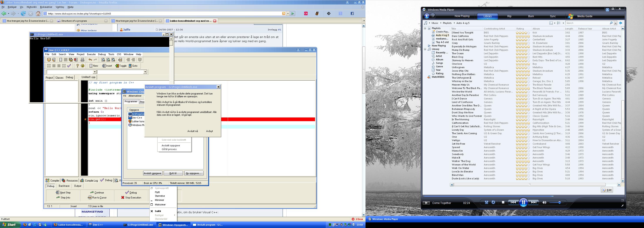Select the MatsW880i device in tree
Viewport: 644px width, 228px height.
click(x=438, y=77)
